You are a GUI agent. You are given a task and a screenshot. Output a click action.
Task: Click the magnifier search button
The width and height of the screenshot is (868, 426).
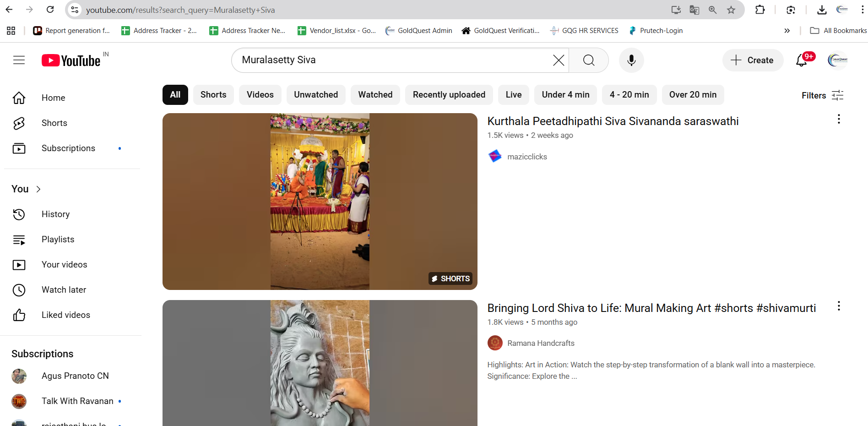pyautogui.click(x=589, y=60)
